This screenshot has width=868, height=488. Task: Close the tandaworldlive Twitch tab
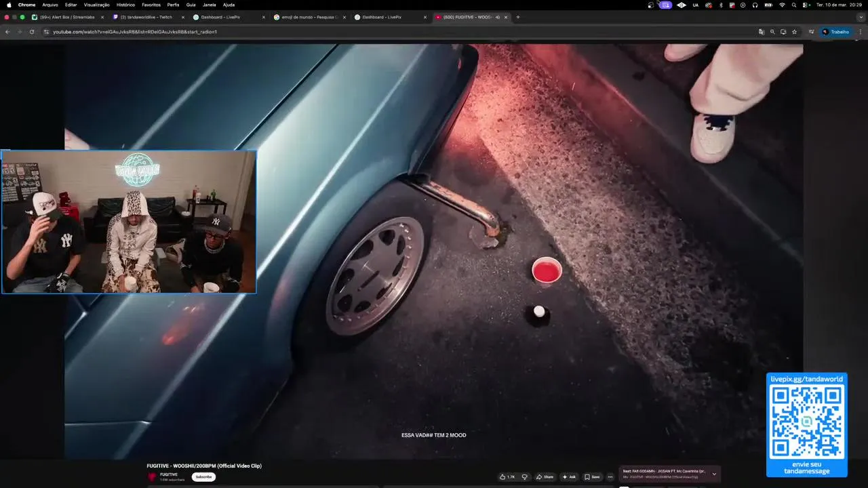pos(183,17)
